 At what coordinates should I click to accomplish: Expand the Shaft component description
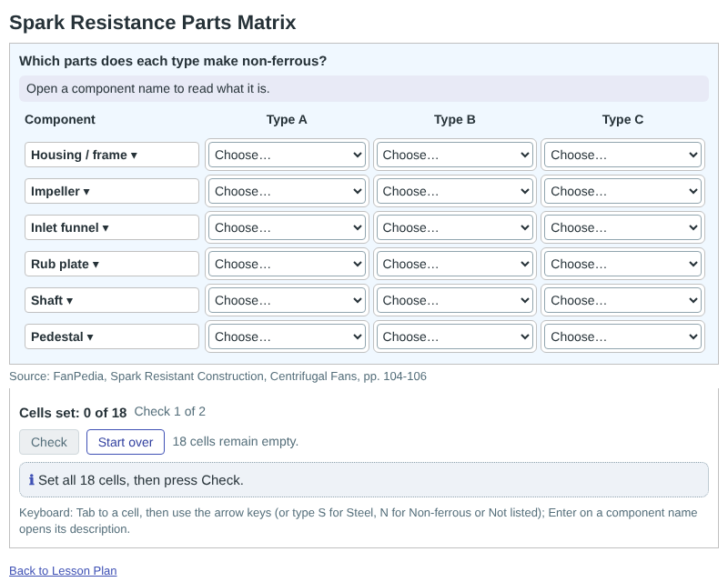tap(111, 300)
